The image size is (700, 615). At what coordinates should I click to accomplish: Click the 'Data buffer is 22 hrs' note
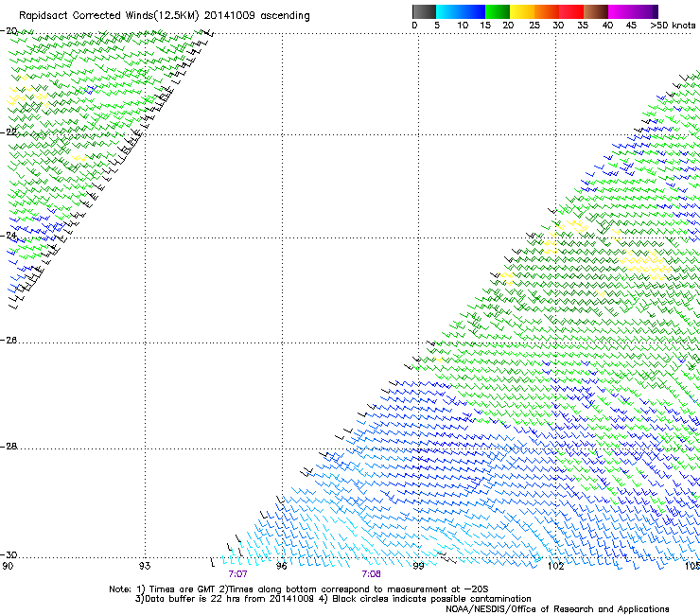(x=333, y=599)
